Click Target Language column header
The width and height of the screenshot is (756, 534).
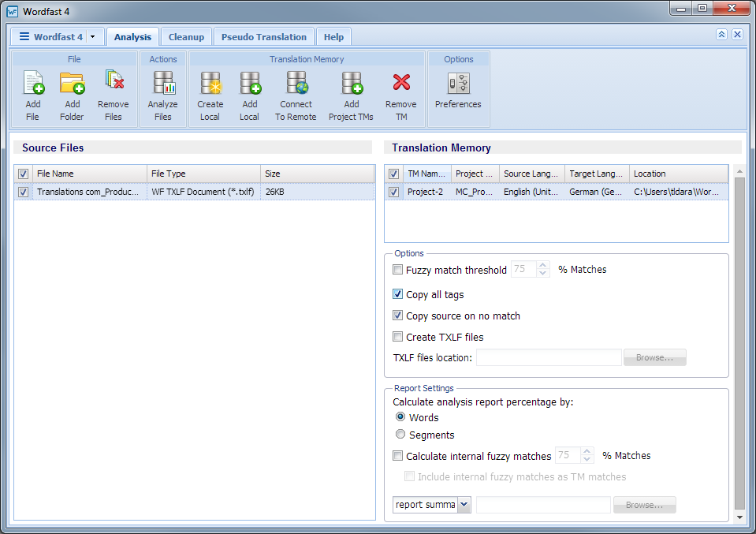pyautogui.click(x=597, y=174)
